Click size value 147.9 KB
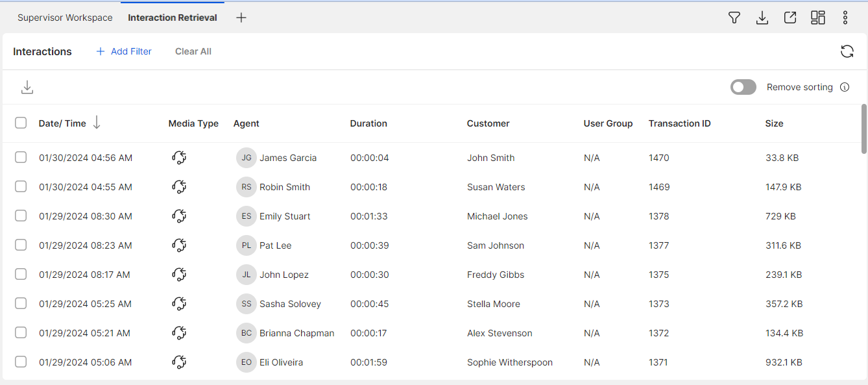This screenshot has width=868, height=385. (784, 187)
